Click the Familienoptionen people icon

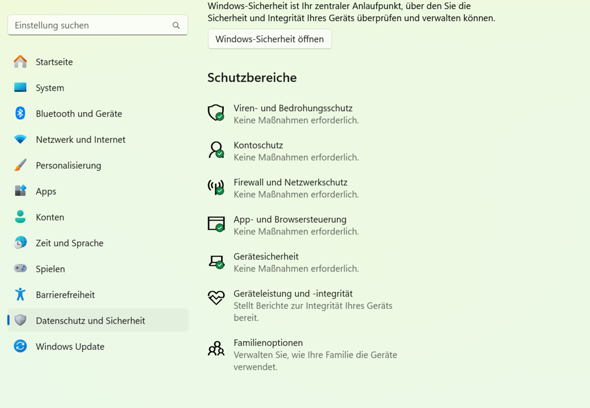[x=216, y=348]
